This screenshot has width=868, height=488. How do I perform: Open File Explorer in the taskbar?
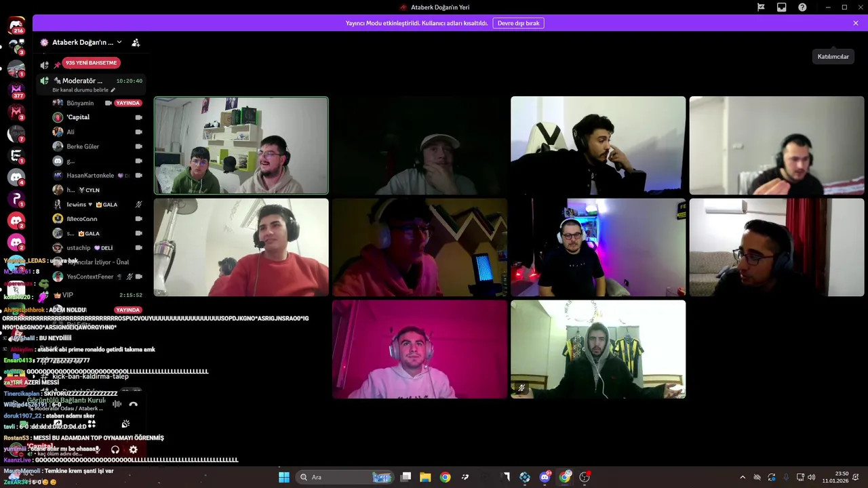pyautogui.click(x=425, y=477)
